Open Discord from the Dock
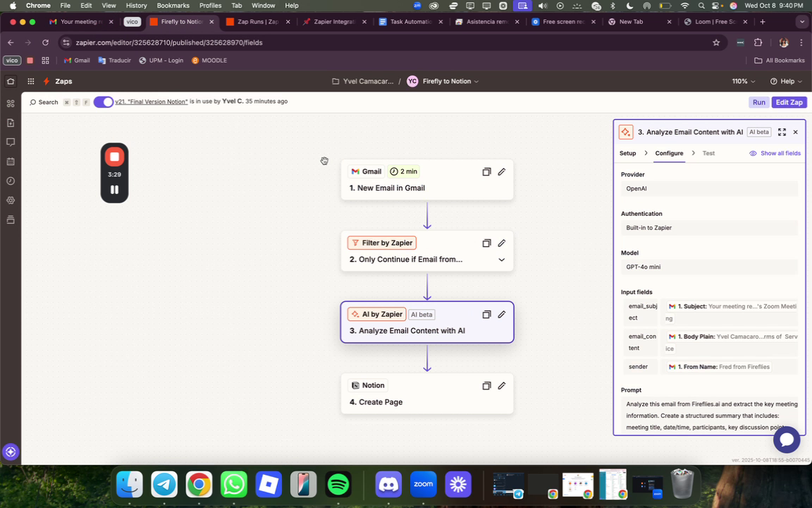This screenshot has width=812, height=508. [x=388, y=485]
